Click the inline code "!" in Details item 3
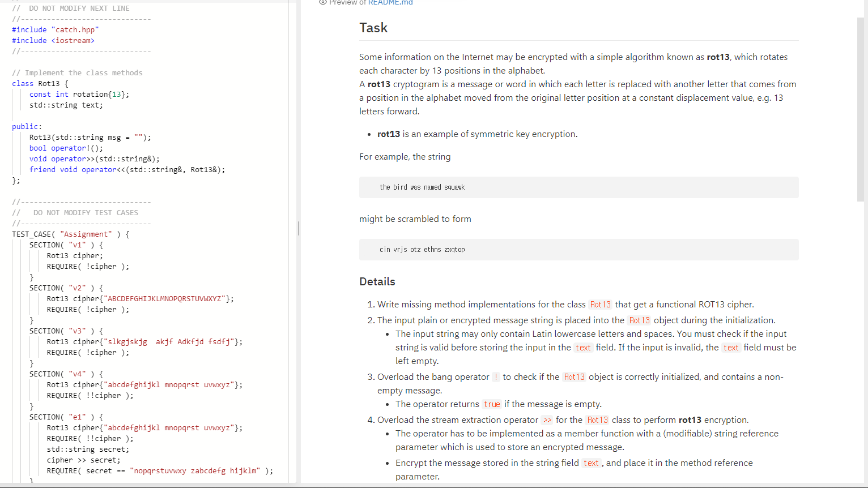Viewport: 868px width, 488px height. 496,377
